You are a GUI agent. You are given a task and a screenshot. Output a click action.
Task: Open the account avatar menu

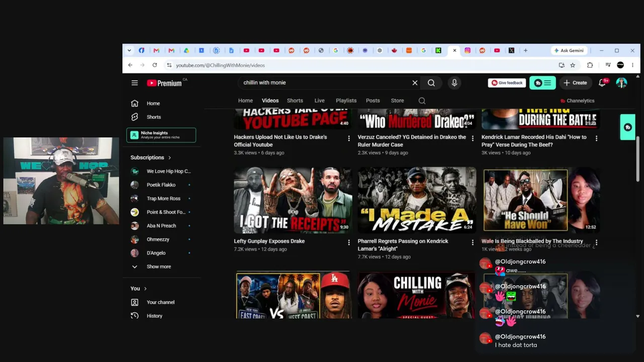point(621,83)
